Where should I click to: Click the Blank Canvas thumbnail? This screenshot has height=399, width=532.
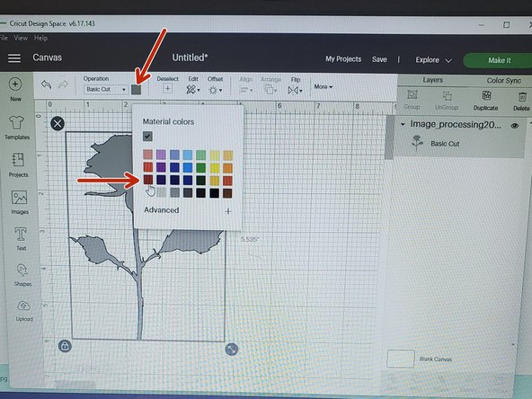(x=401, y=359)
